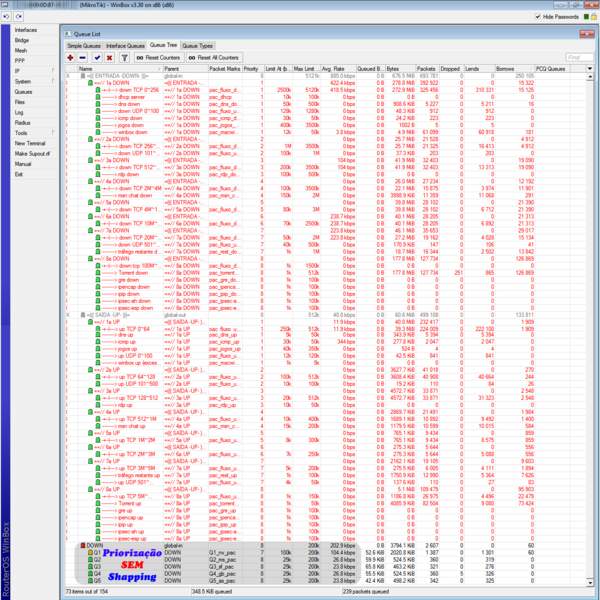Select the Queue Tree tab

click(163, 45)
